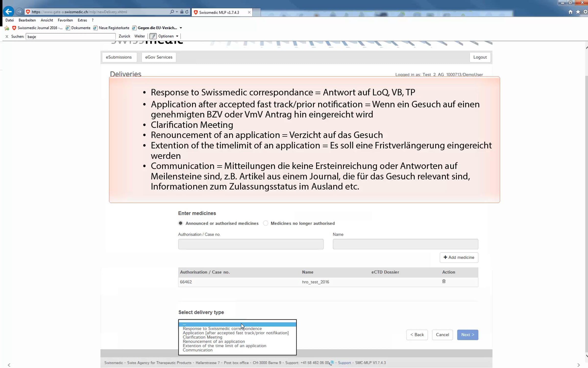This screenshot has width=588, height=368.
Task: Open the Favoriten menu
Action: 65,20
